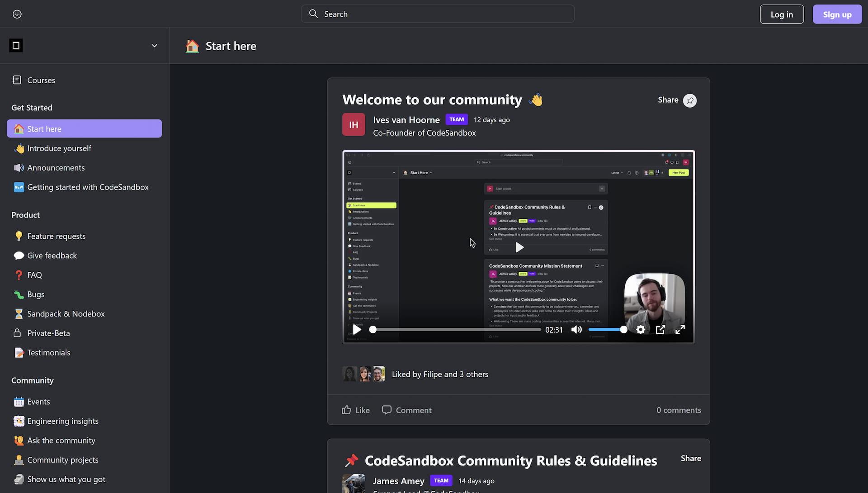
Task: Play the embedded community welcome video
Action: click(x=357, y=329)
